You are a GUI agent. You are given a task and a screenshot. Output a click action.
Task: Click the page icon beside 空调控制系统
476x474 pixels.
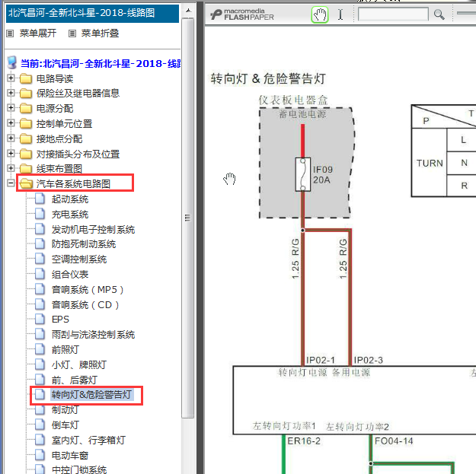(40, 259)
